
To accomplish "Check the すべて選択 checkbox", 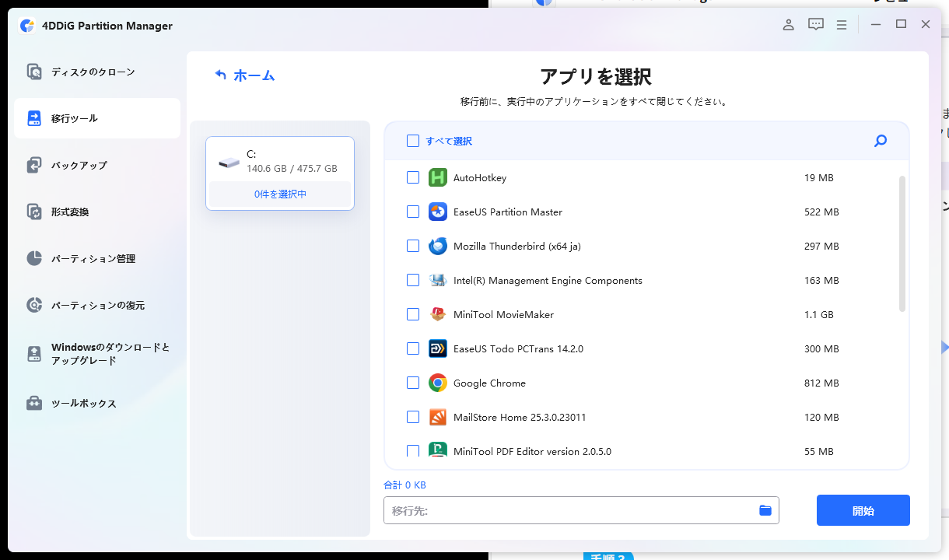I will coord(413,141).
